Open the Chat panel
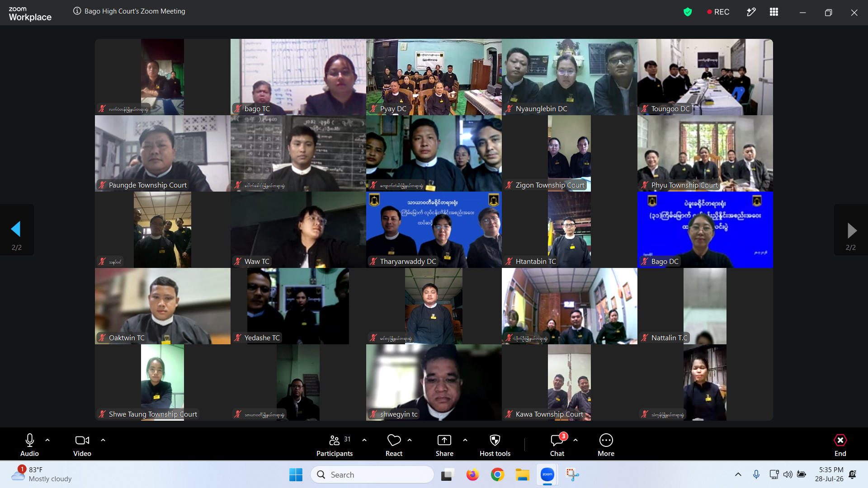 pyautogui.click(x=557, y=445)
